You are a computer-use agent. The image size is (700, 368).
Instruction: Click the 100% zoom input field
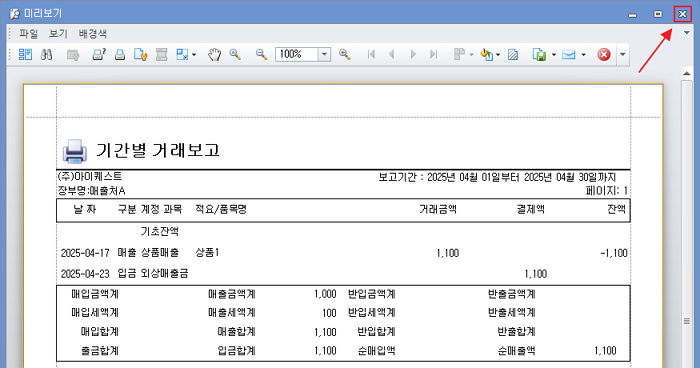click(297, 54)
